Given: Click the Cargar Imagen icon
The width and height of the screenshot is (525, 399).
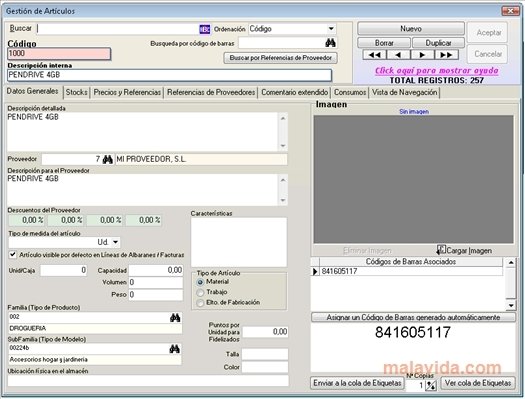Looking at the screenshot, I should pos(441,250).
